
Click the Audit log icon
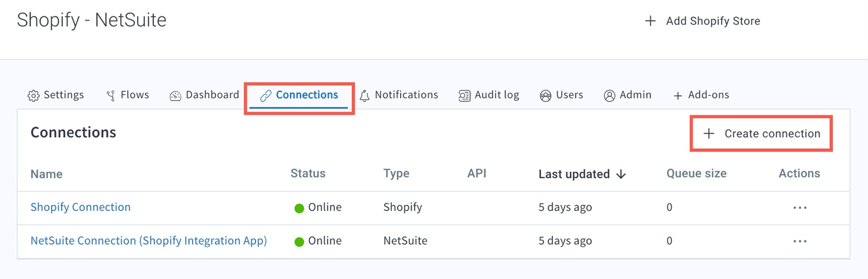coord(464,96)
